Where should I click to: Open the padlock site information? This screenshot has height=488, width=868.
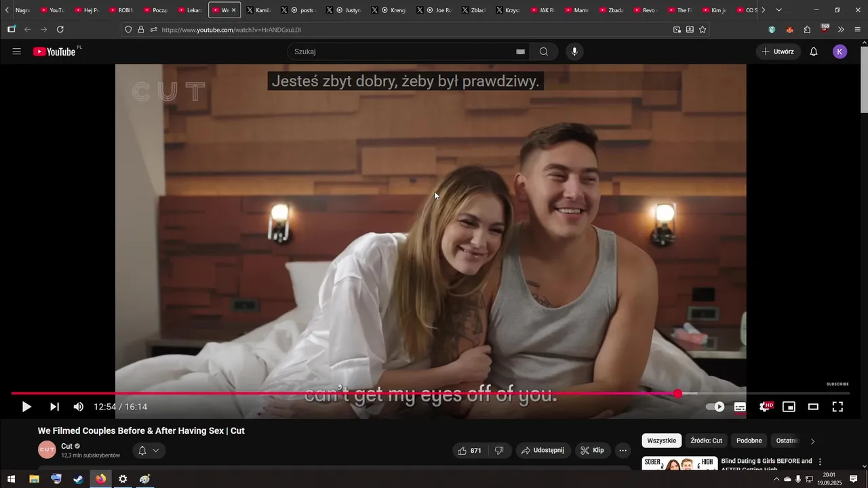tap(141, 29)
